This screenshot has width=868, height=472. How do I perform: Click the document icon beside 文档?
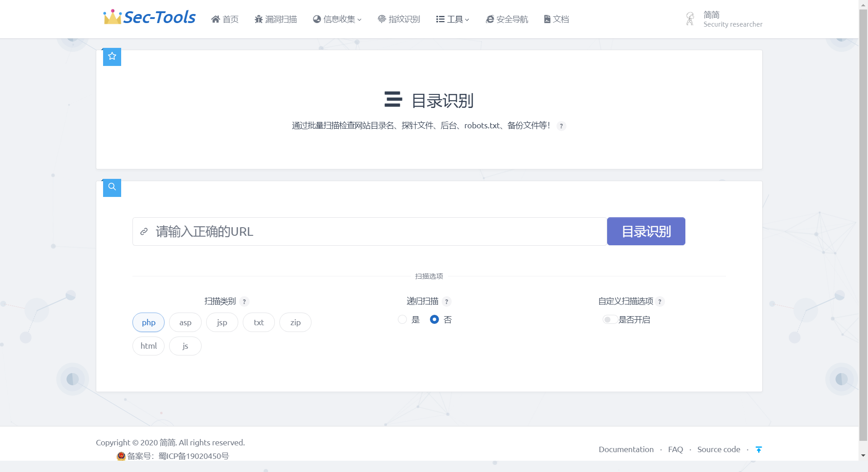pos(547,19)
